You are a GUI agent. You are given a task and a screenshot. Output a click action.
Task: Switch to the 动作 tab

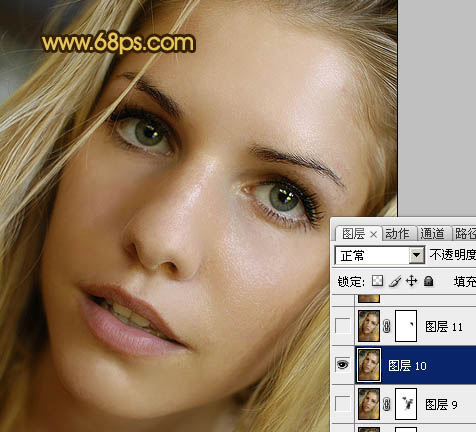[x=397, y=234]
